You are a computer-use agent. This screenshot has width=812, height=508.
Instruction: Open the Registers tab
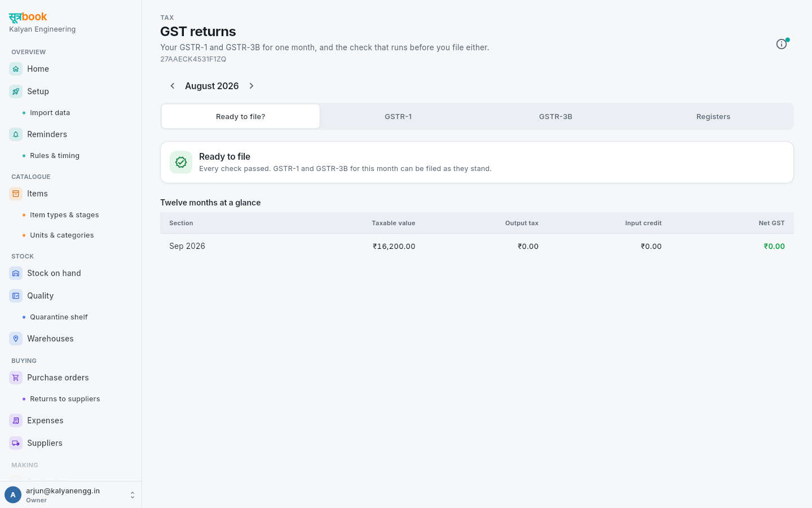click(x=713, y=116)
